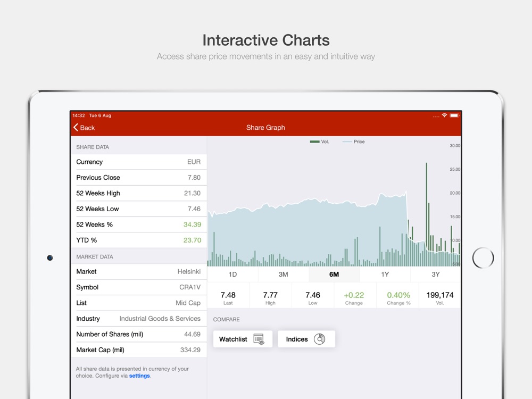
Task: Click the Price legend line swatch
Action: point(347,142)
